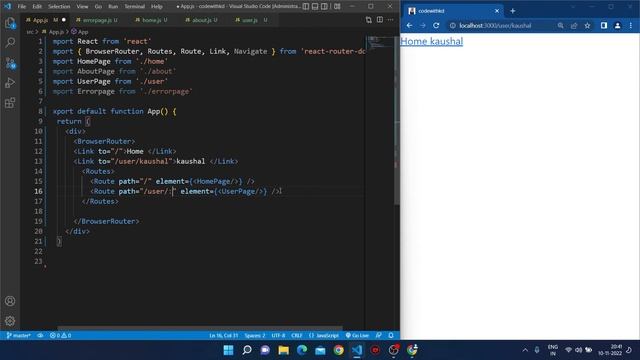This screenshot has height=360, width=640.
Task: Open the Go menu
Action: (x=98, y=7)
